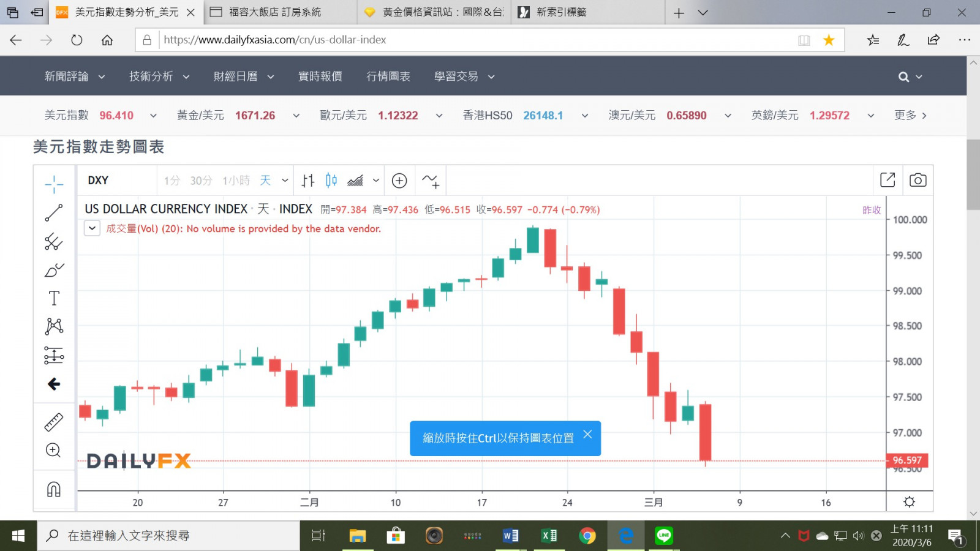
Task: Select the area chart style
Action: 355,181
